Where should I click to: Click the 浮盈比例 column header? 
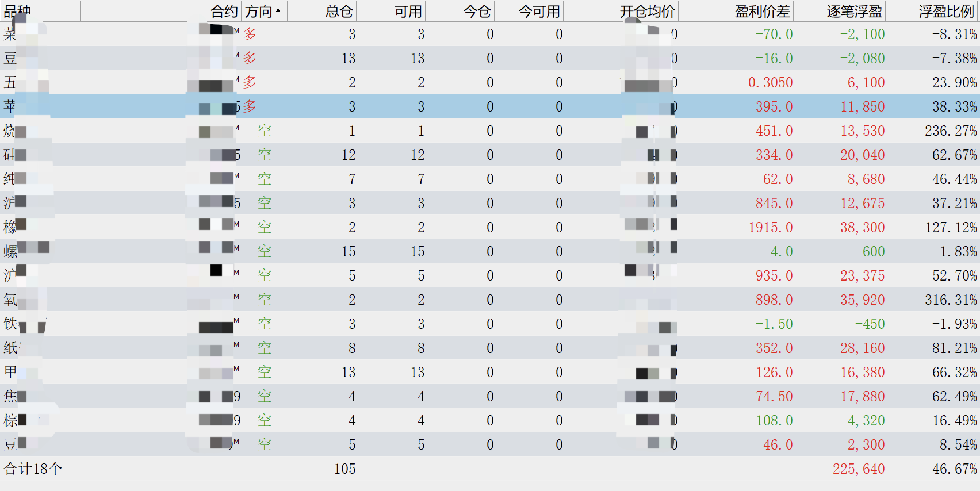946,11
